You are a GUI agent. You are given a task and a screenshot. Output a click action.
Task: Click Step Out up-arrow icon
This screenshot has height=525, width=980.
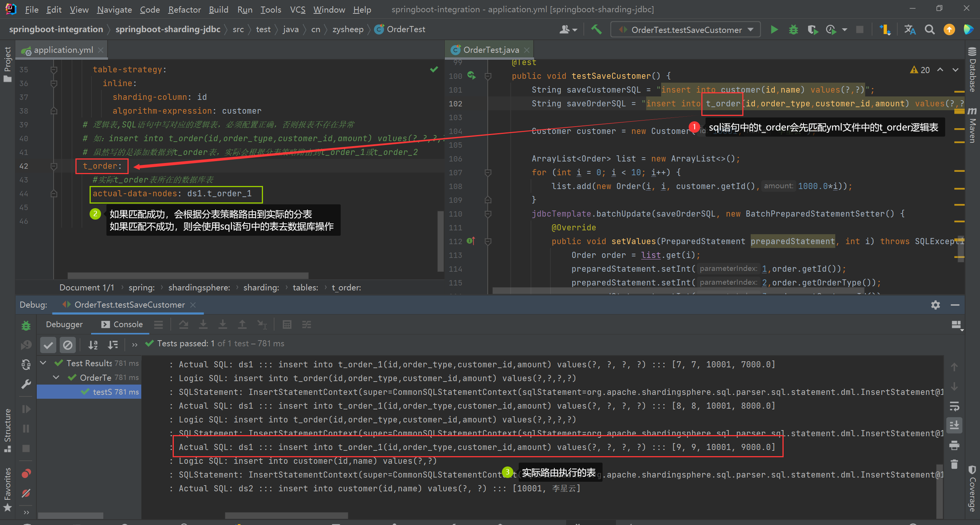[x=242, y=324]
